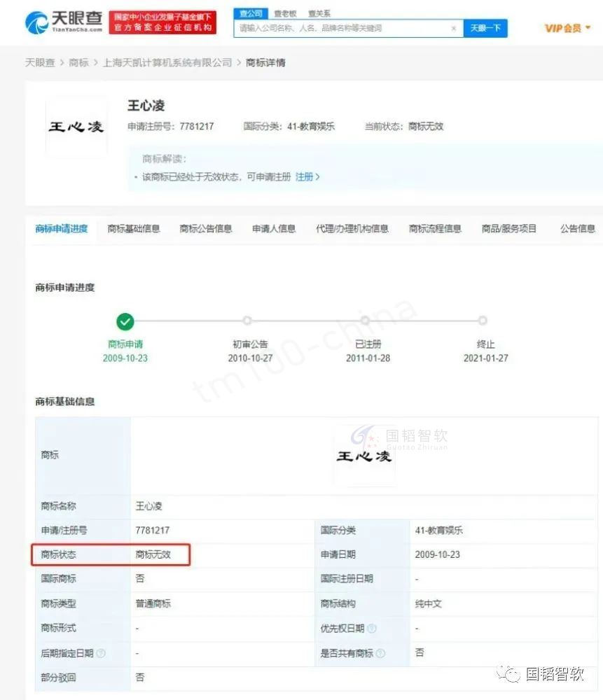Click the 初审公告 progress node
This screenshot has width=603, height=700.
(x=247, y=321)
